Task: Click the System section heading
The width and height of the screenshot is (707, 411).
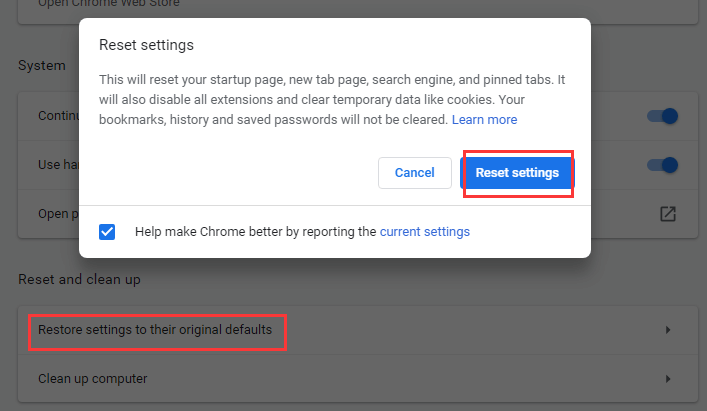Action: pos(42,66)
